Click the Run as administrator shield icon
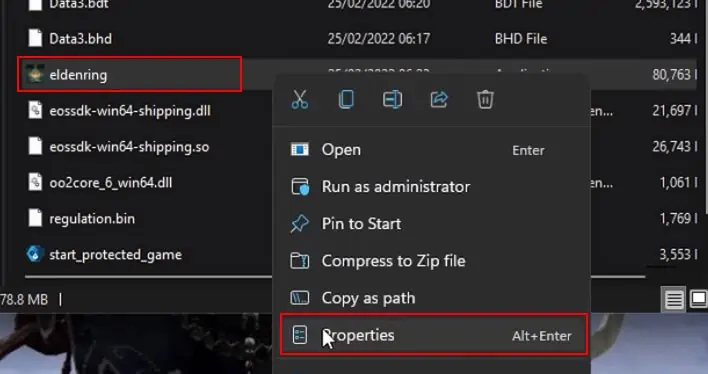 300,187
